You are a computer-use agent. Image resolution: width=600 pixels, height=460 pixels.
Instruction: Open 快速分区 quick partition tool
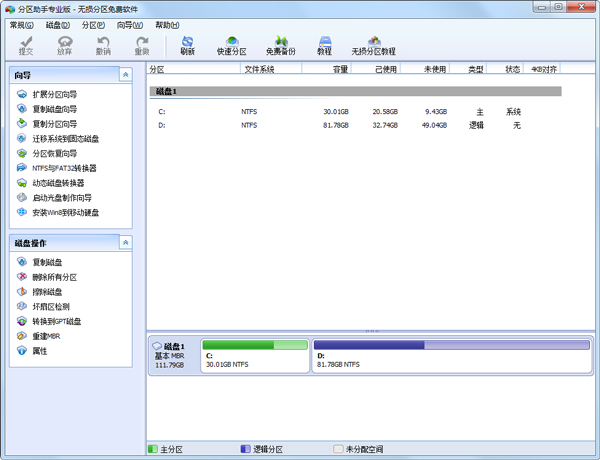coord(232,44)
